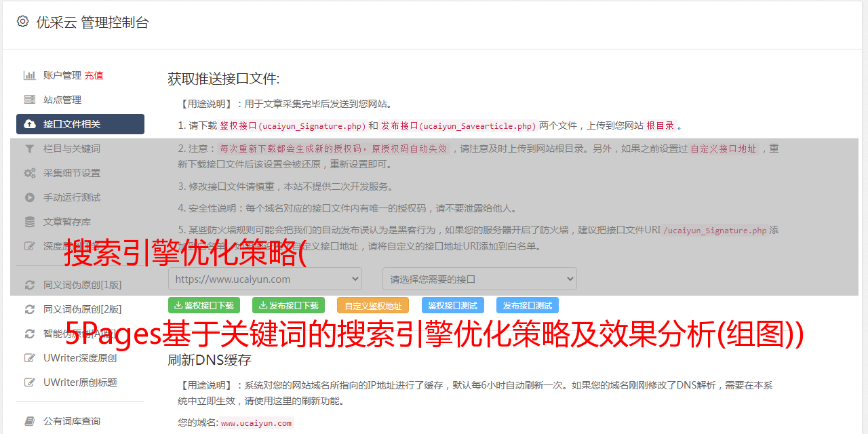Click the 鉴权接口(ucaiyun_Signature.php) code text
This screenshot has width=868, height=434.
click(x=292, y=125)
